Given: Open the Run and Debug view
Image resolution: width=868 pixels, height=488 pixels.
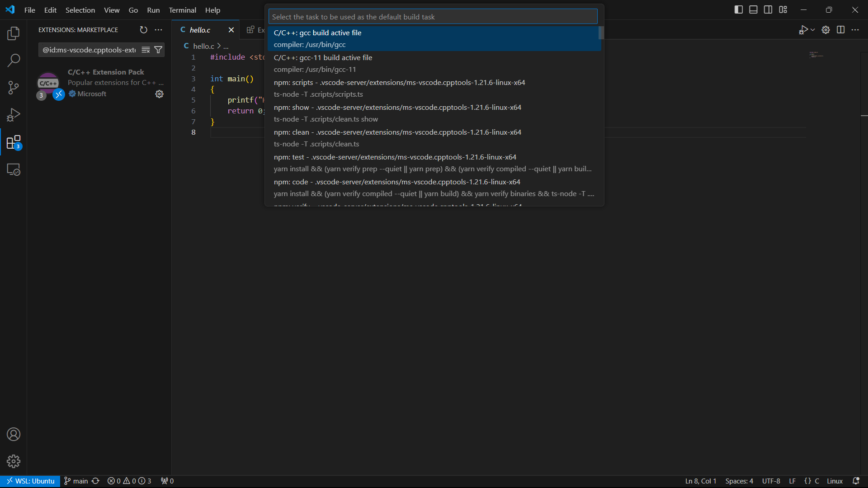Looking at the screenshot, I should [x=14, y=115].
